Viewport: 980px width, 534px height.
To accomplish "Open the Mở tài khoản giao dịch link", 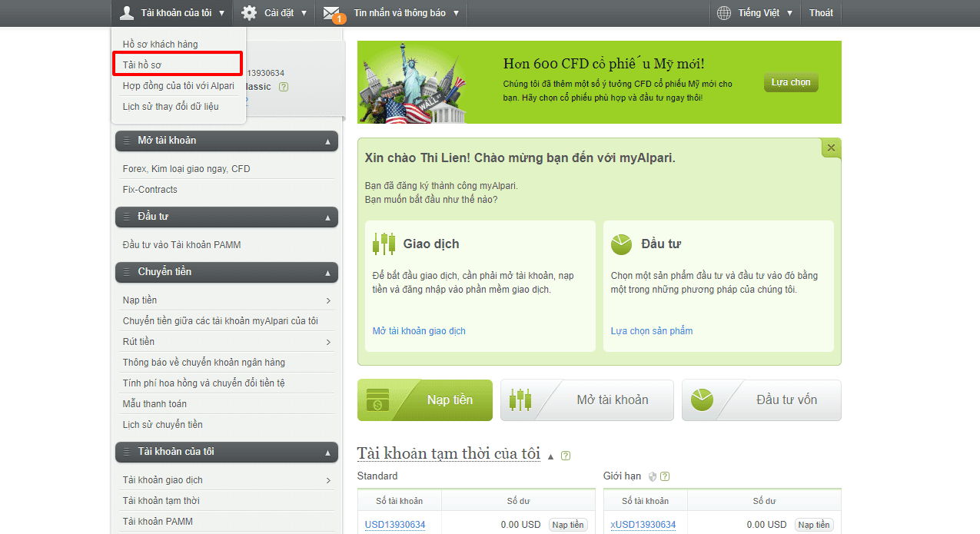I will pos(419,331).
